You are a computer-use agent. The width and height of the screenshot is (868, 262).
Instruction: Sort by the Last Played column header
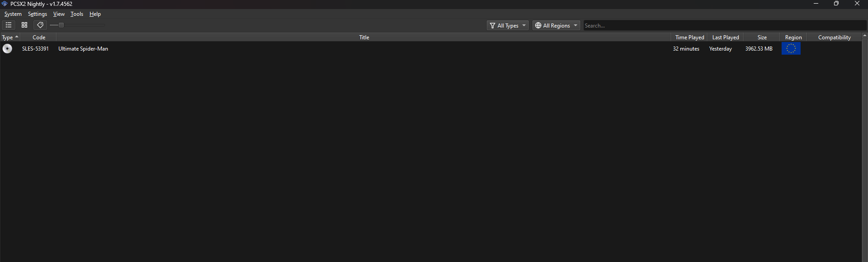coord(726,37)
